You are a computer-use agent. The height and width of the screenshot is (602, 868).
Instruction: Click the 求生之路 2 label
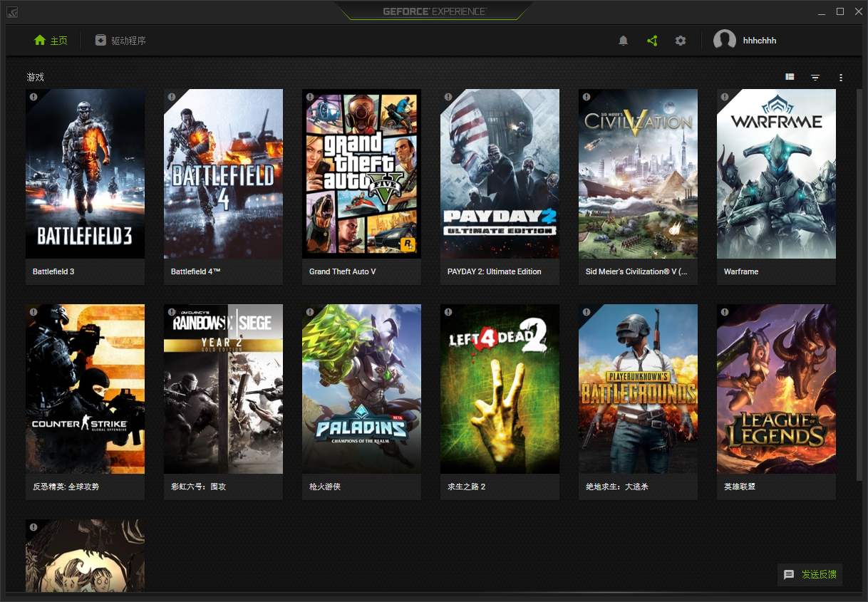pos(466,487)
